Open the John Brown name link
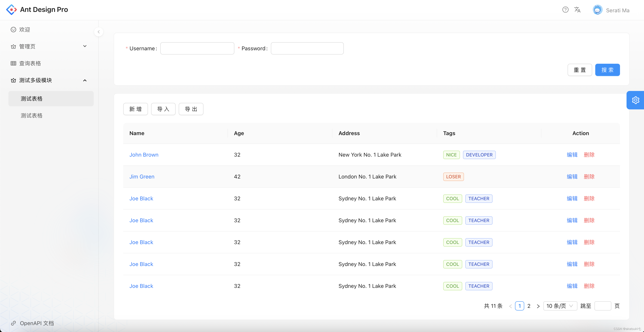Screen dimensions: 644x332 coord(144,155)
